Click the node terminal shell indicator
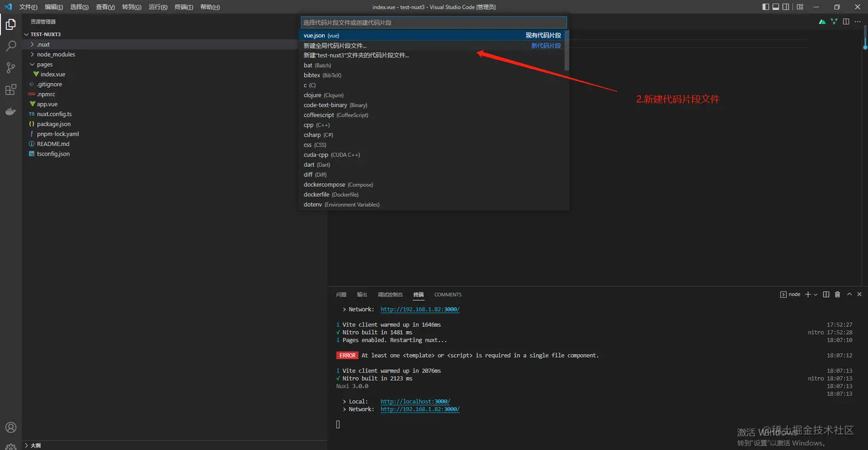Screen dimensions: 868x450 point(790,294)
